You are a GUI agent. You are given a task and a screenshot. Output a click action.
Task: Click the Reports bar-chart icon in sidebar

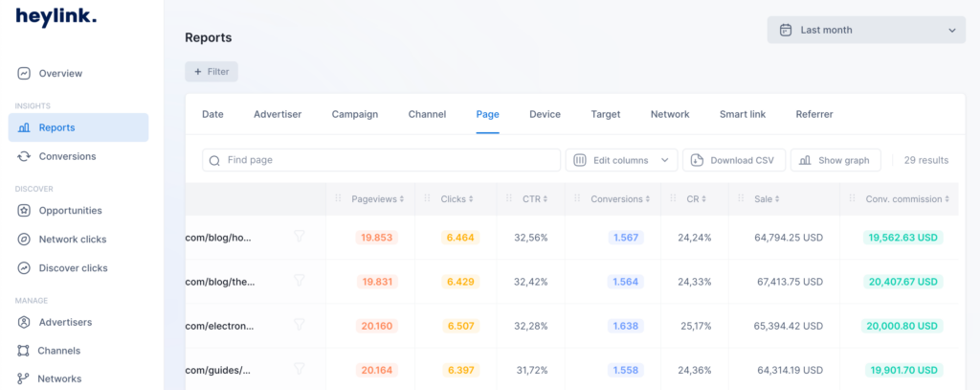coord(24,127)
